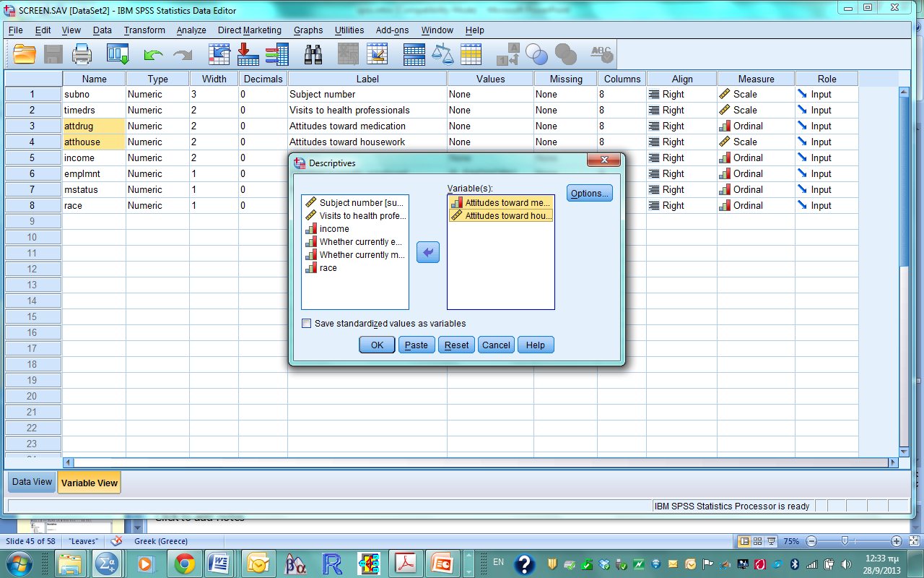This screenshot has height=578, width=924.
Task: Open Microsoft Word from the taskbar
Action: point(219,564)
